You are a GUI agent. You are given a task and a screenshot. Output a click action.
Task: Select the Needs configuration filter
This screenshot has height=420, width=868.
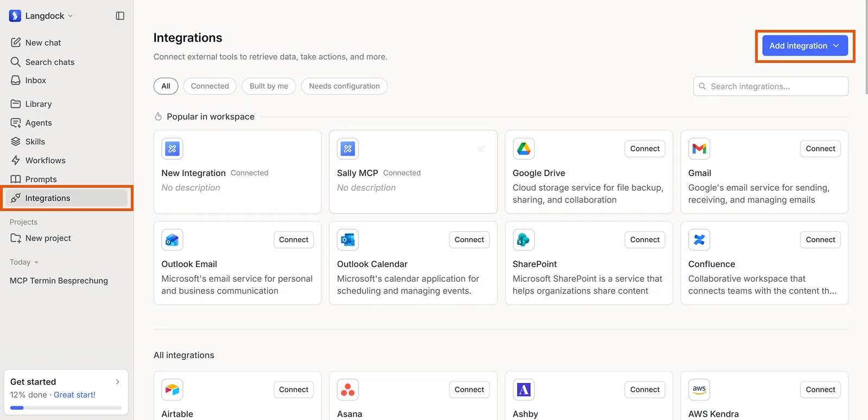point(344,86)
